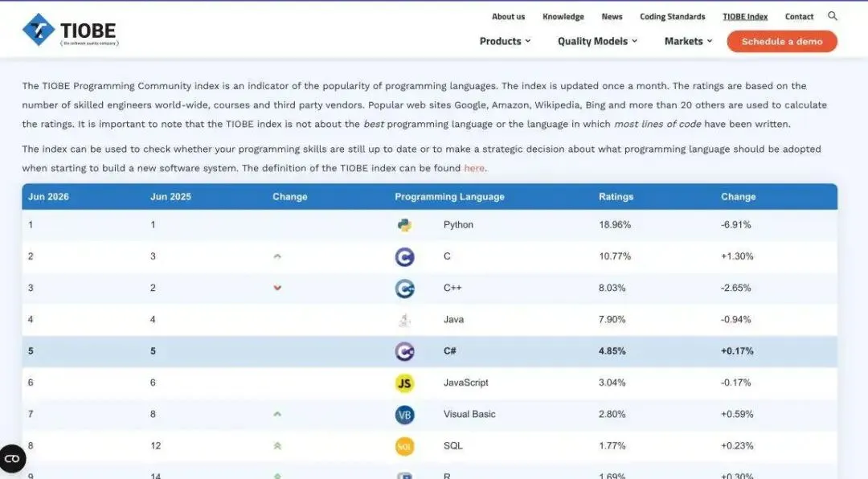Click the +0.23% change value
868x479 pixels.
737,446
